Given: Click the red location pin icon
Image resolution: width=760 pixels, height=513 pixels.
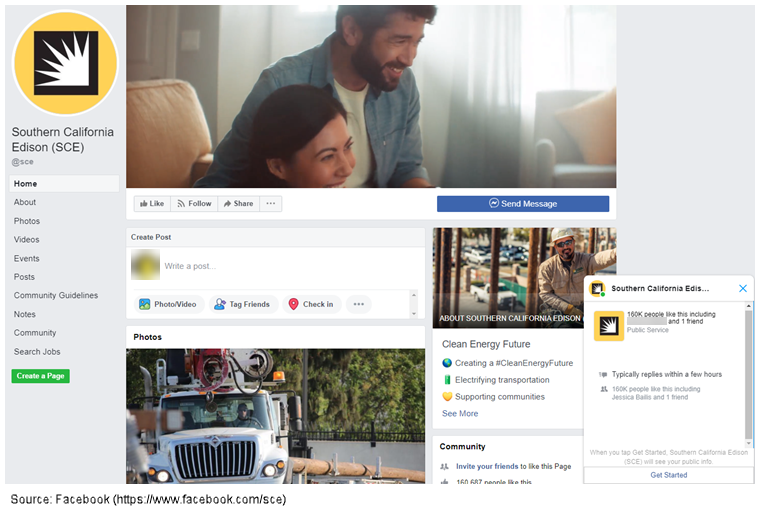Looking at the screenshot, I should [x=293, y=304].
